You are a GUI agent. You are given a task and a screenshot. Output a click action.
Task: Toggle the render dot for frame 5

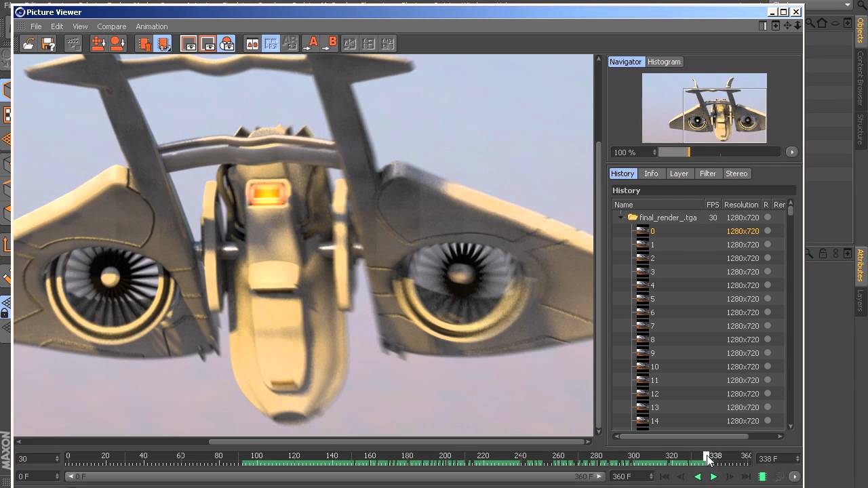(768, 299)
